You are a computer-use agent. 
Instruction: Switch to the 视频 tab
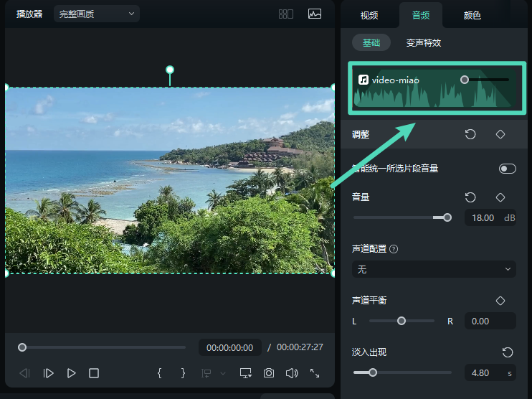click(369, 15)
